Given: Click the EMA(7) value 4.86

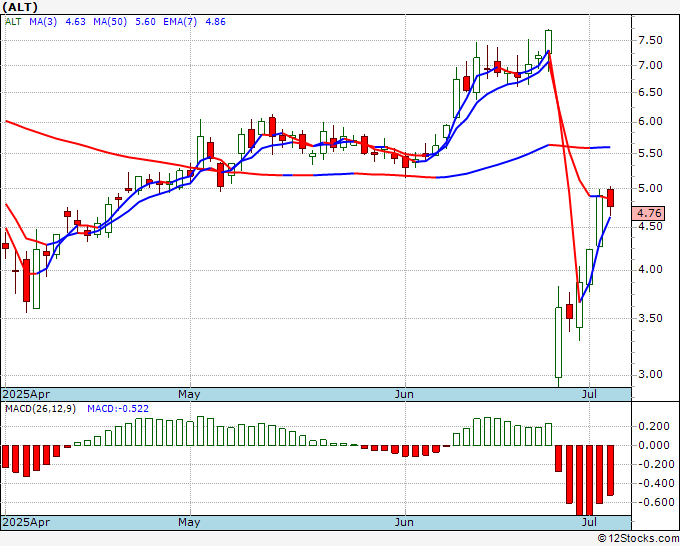Looking at the screenshot, I should coord(215,22).
